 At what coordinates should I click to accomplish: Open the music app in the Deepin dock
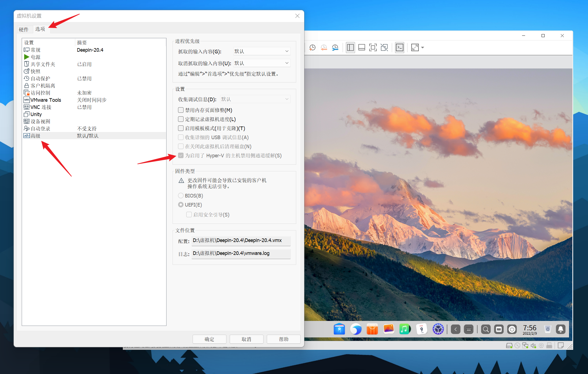[x=405, y=329]
